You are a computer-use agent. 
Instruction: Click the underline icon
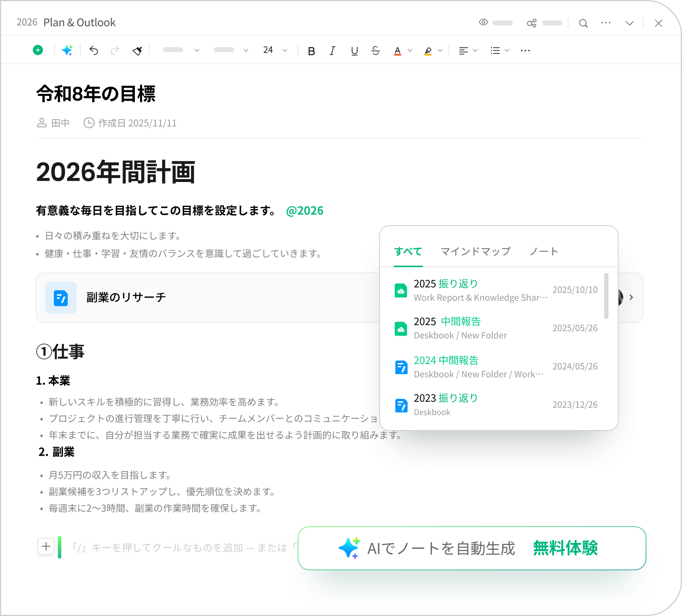(355, 50)
